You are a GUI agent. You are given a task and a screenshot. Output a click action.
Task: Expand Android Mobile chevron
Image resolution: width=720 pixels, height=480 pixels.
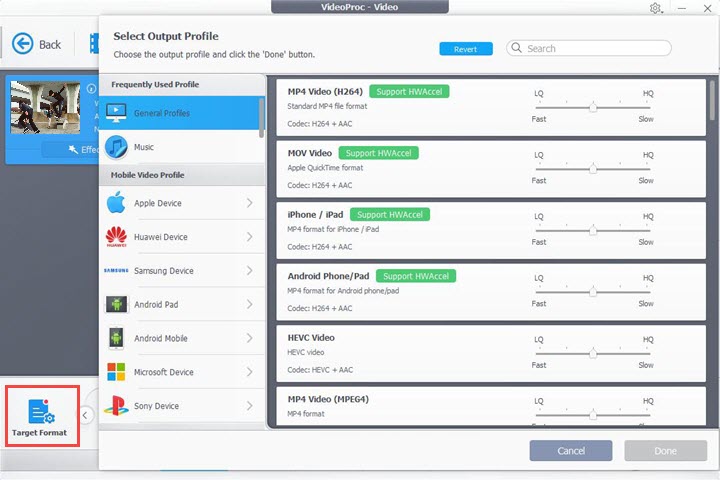(x=249, y=338)
